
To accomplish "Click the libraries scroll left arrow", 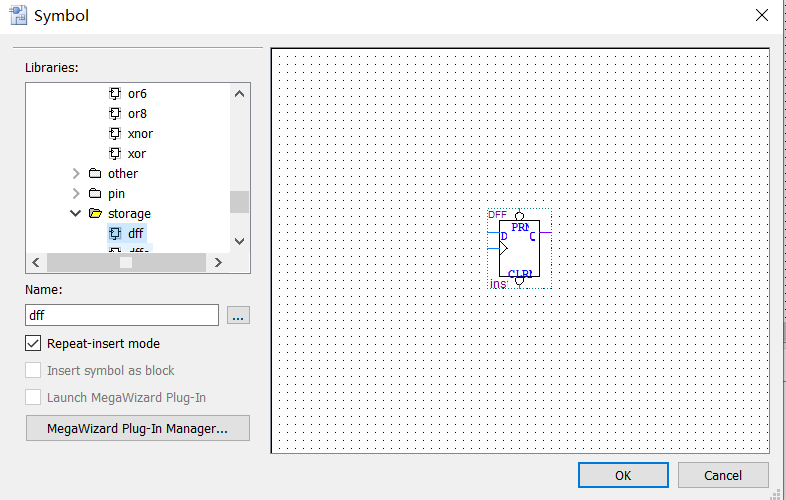I will (36, 262).
